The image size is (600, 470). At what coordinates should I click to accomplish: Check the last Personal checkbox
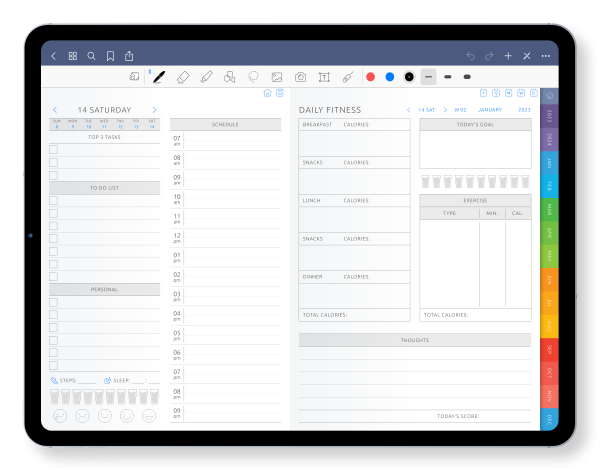[54, 366]
